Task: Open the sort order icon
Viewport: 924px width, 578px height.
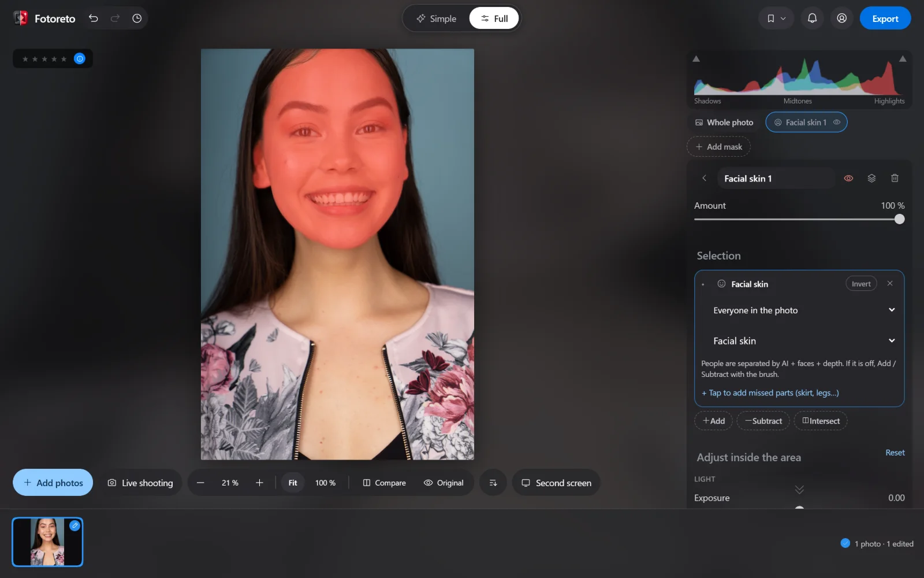Action: tap(493, 483)
